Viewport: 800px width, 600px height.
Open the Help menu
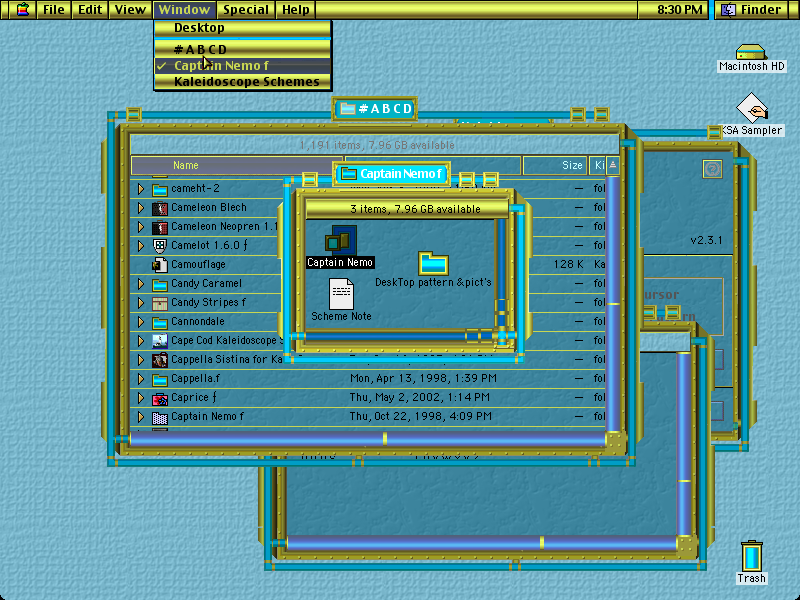coord(296,9)
